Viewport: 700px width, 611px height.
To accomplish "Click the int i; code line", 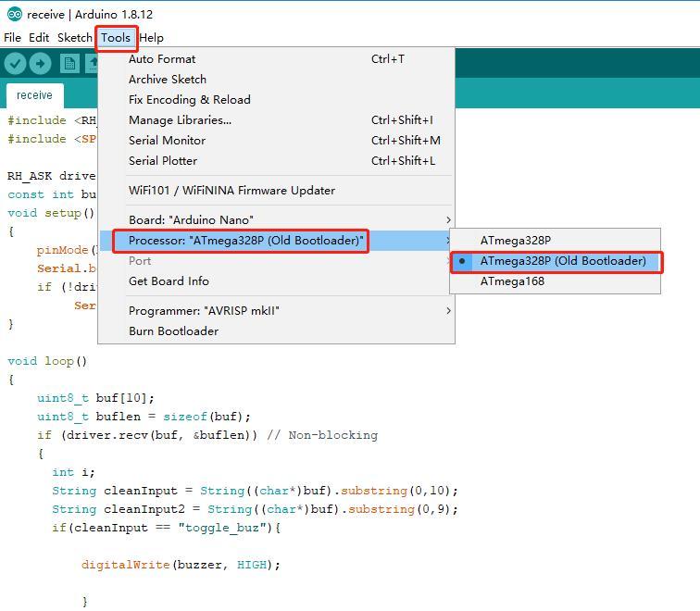I will 73,472.
